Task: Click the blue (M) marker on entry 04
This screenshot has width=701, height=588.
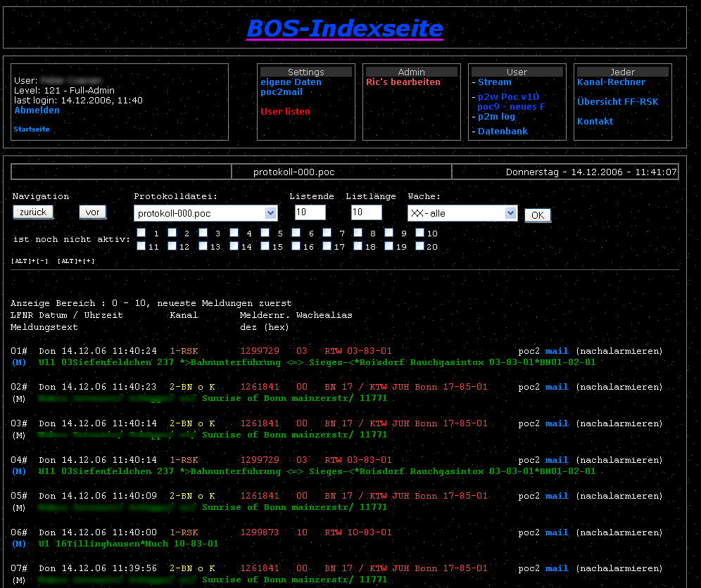Action: (x=20, y=471)
